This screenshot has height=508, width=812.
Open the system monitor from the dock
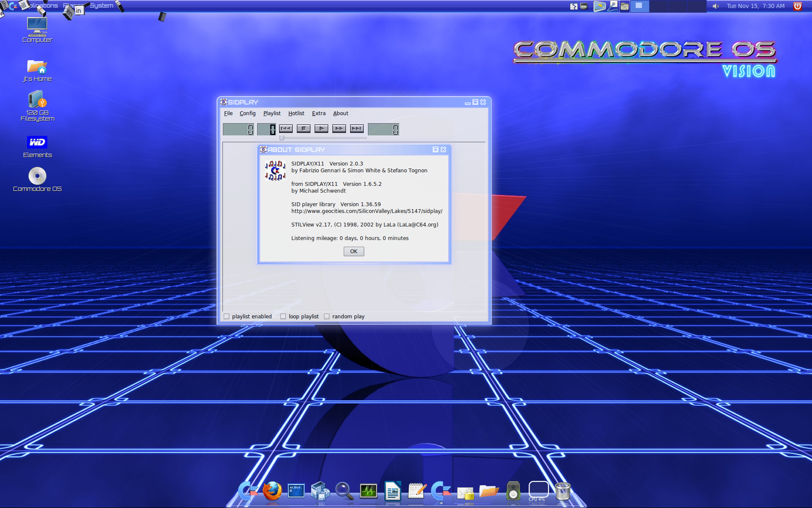[x=368, y=491]
